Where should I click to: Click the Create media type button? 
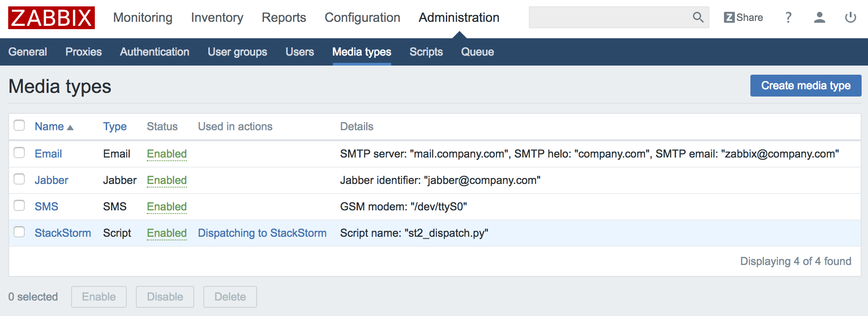click(x=806, y=86)
